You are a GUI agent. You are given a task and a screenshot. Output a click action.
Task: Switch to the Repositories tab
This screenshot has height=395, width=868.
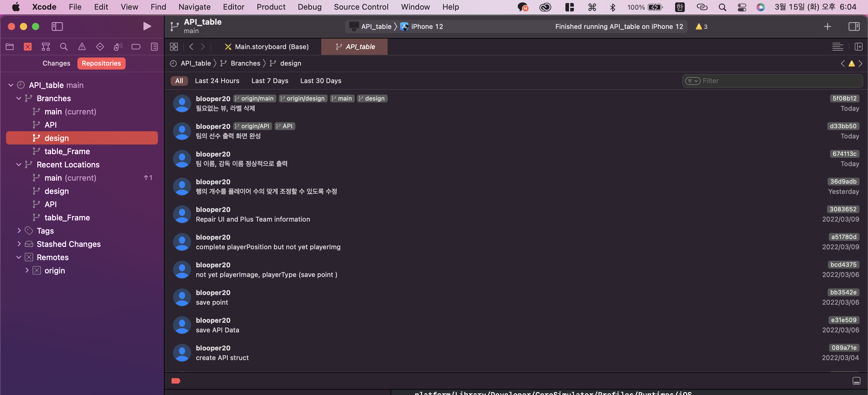(x=101, y=63)
